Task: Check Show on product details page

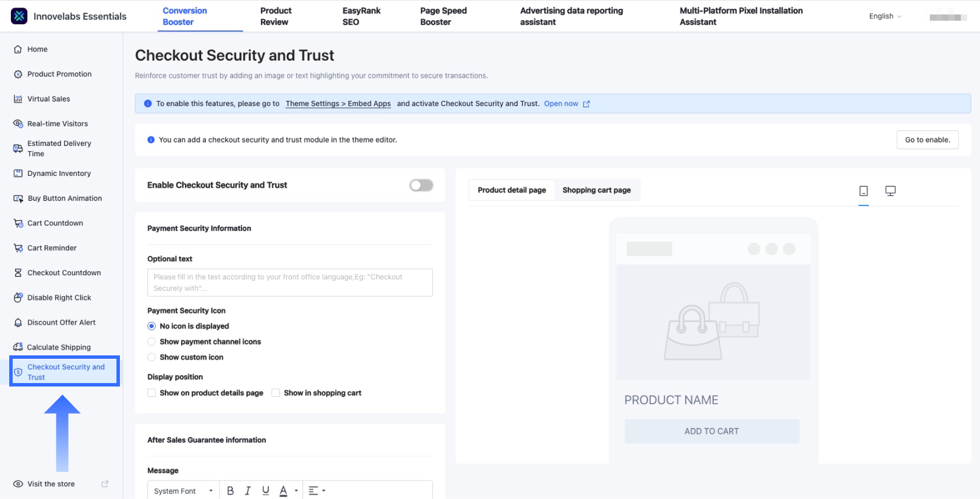Action: (x=152, y=393)
